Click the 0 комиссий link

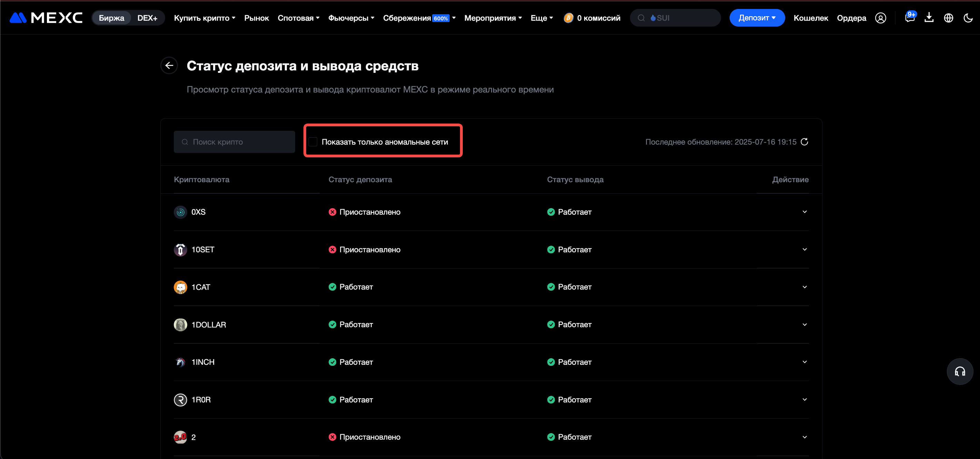click(598, 18)
